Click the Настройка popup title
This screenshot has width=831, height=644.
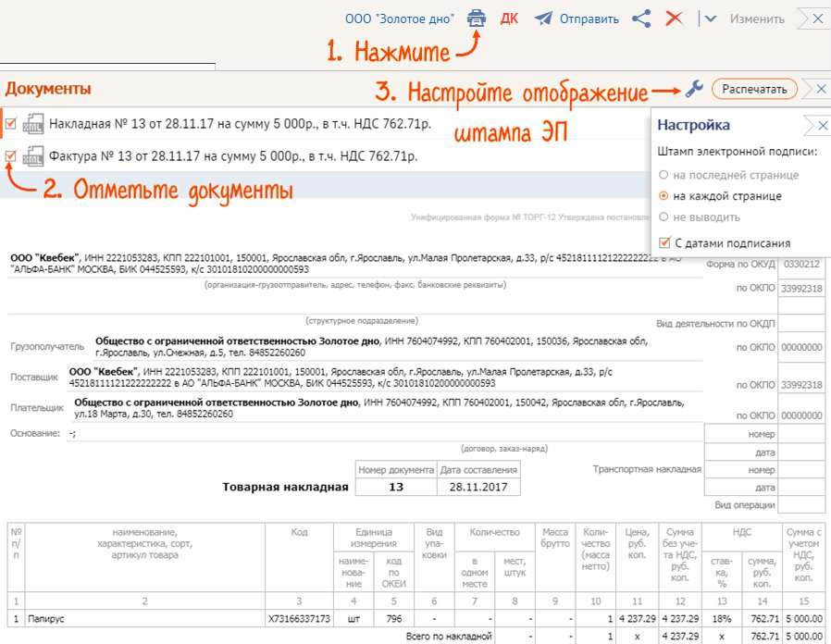pyautogui.click(x=694, y=125)
